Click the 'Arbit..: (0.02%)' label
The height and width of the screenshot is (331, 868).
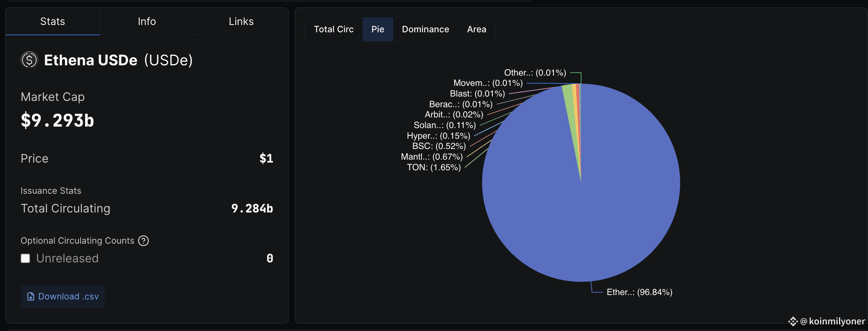coord(454,114)
